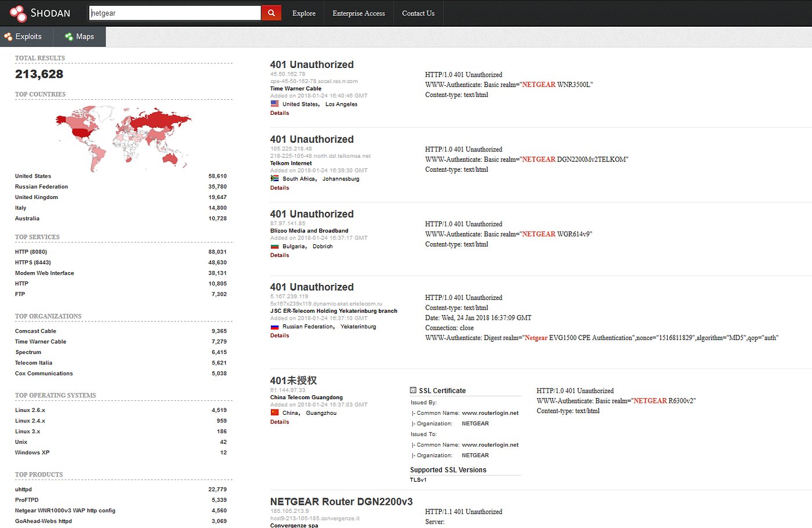812x528 pixels.
Task: Filter by Guangzhou city link
Action: tap(321, 413)
